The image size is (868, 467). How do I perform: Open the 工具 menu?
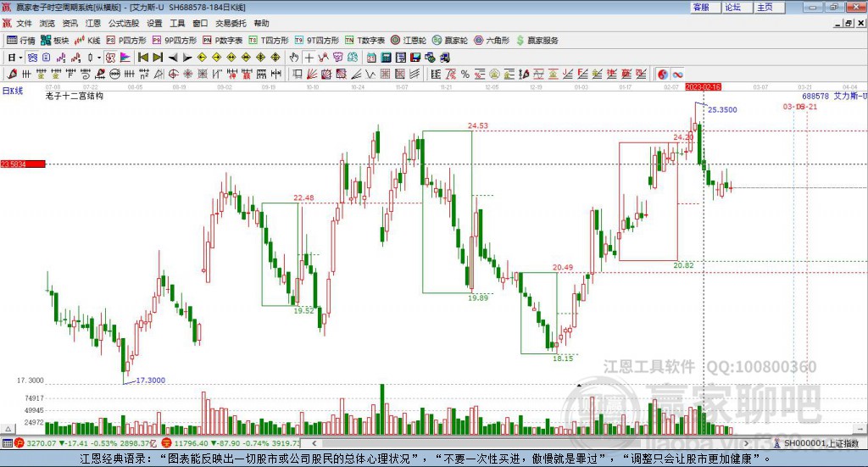click(x=177, y=23)
